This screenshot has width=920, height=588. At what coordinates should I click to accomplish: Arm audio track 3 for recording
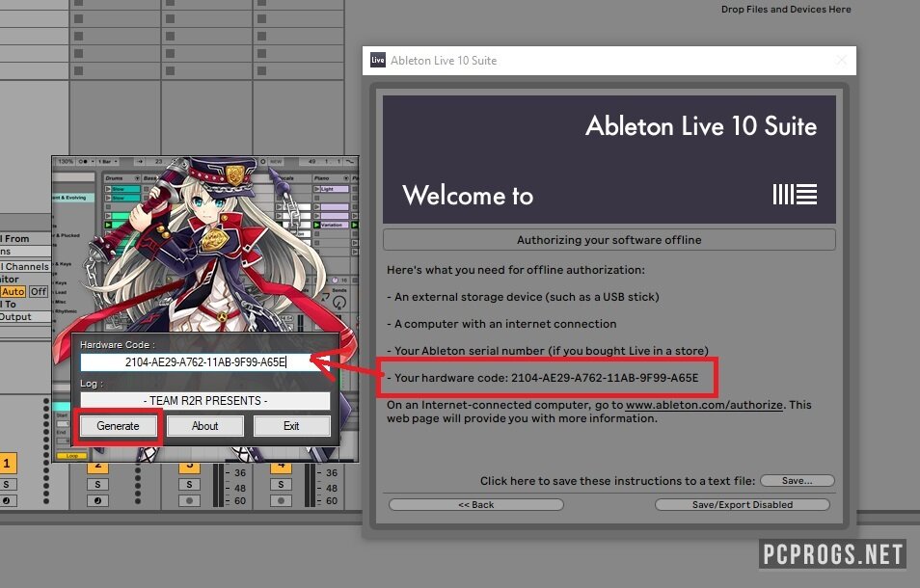pos(190,501)
